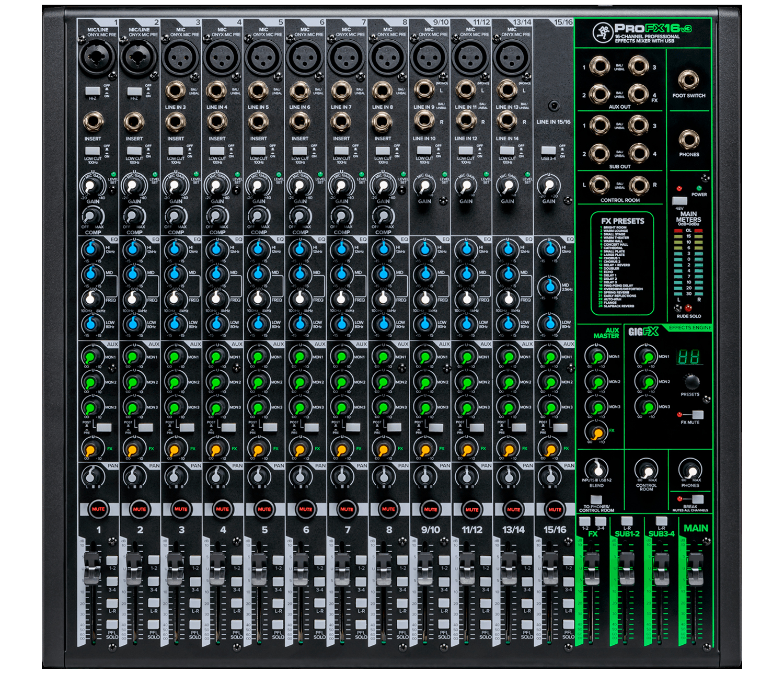Toggle the 48V phantom power switch

click(x=679, y=201)
